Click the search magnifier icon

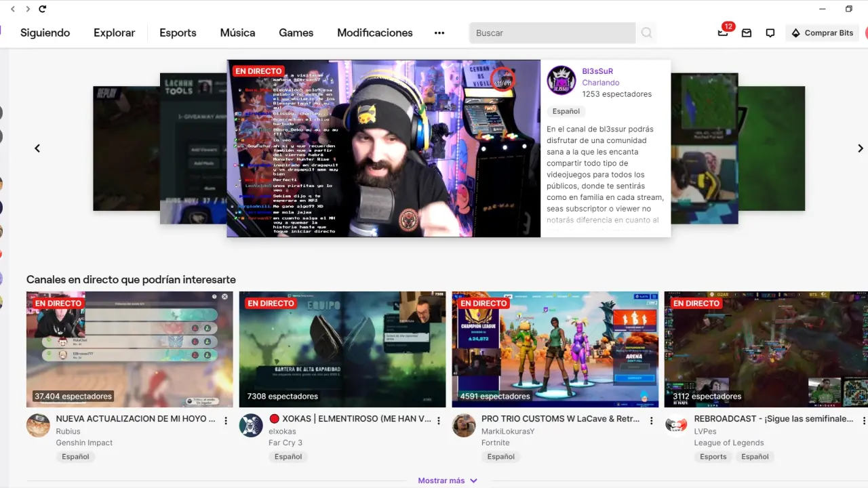tap(646, 33)
